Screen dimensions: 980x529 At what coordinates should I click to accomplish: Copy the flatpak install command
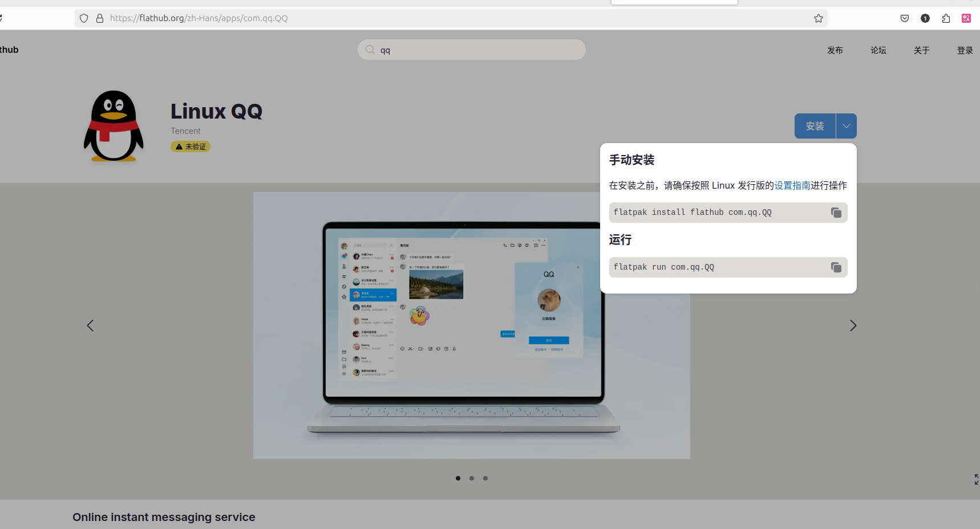click(836, 213)
